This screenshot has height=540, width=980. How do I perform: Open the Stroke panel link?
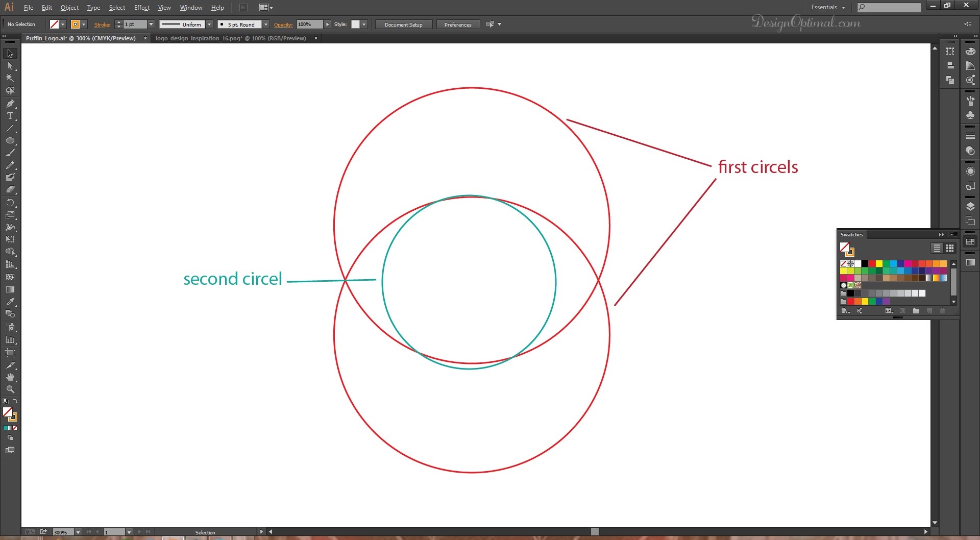tap(102, 24)
